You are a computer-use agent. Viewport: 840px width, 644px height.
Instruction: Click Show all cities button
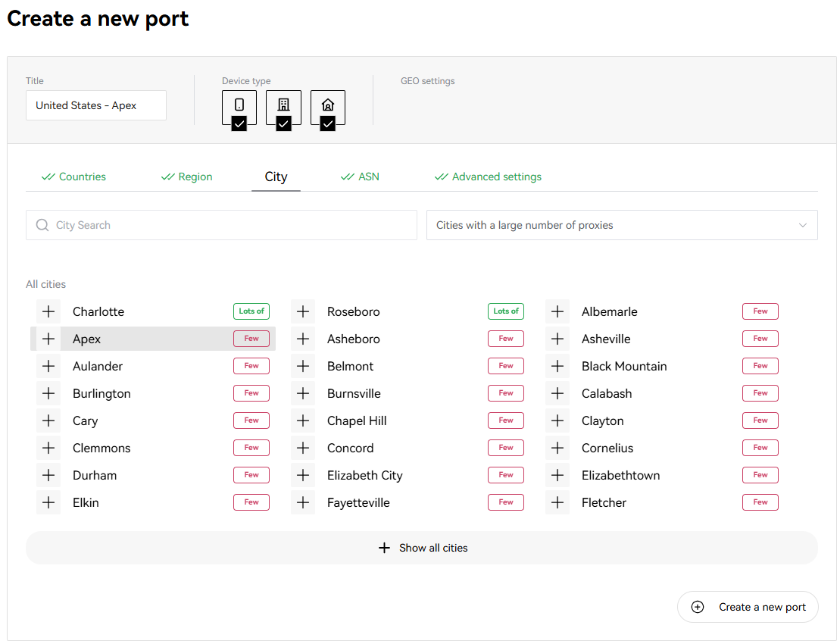click(422, 548)
